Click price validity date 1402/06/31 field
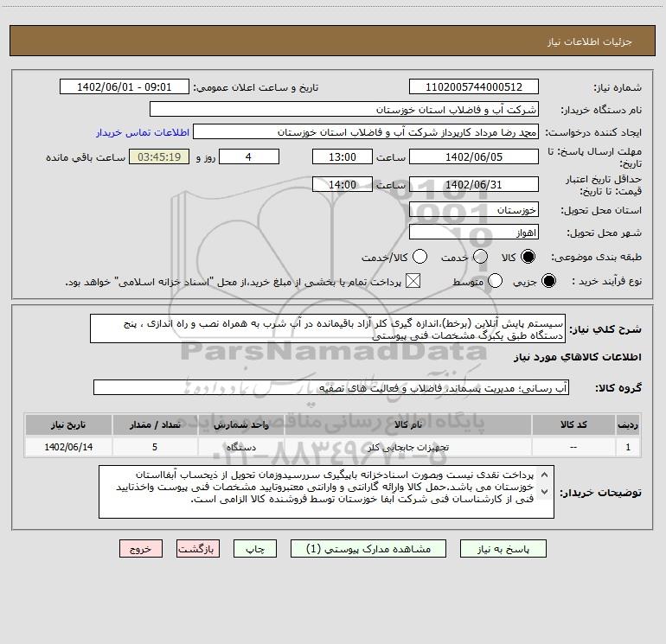The height and width of the screenshot is (644, 666). [x=474, y=184]
